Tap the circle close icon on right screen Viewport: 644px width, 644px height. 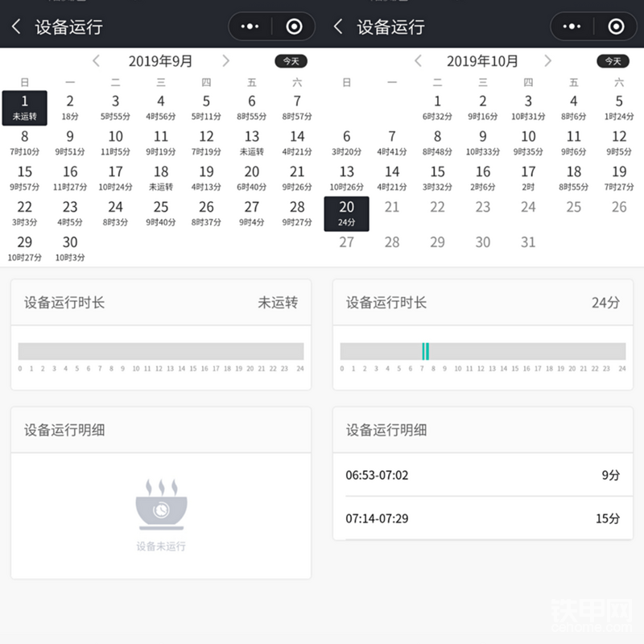pos(616,27)
